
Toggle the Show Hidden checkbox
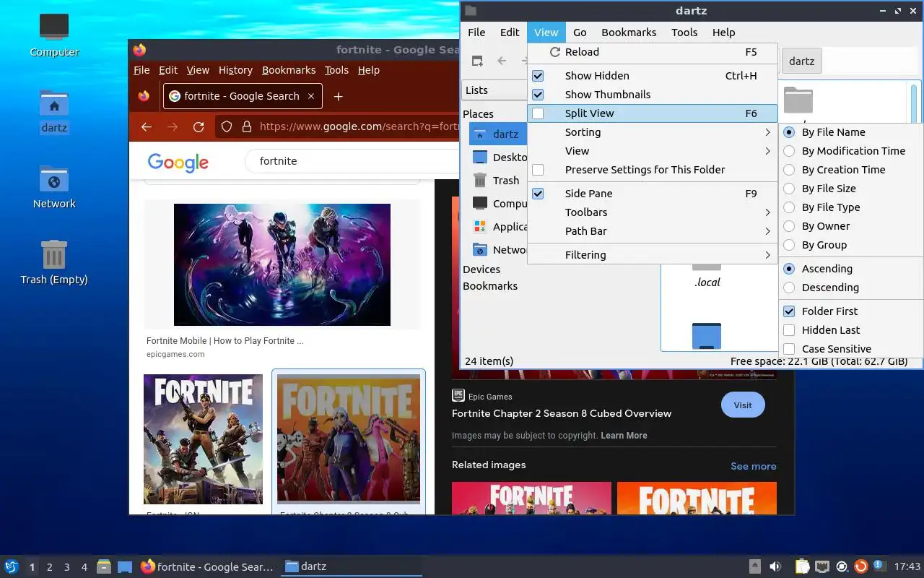tap(538, 76)
